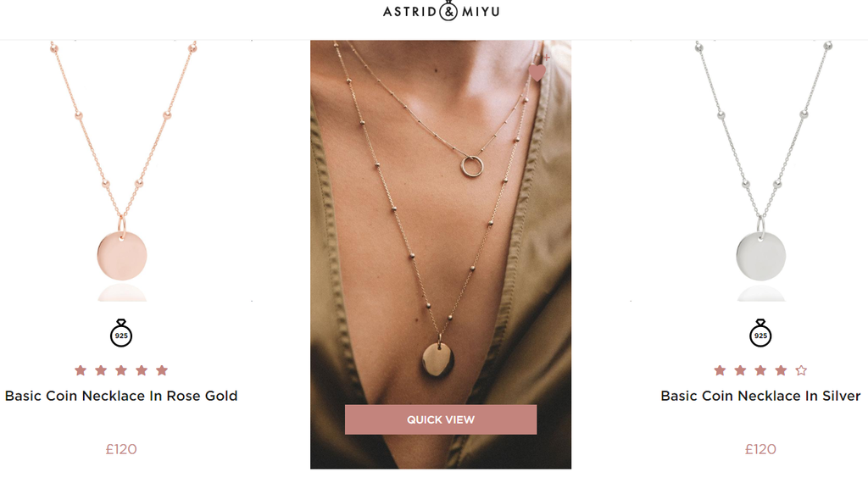Click the £120 price under Rose Gold necklace
The image size is (868, 483).
pyautogui.click(x=121, y=449)
